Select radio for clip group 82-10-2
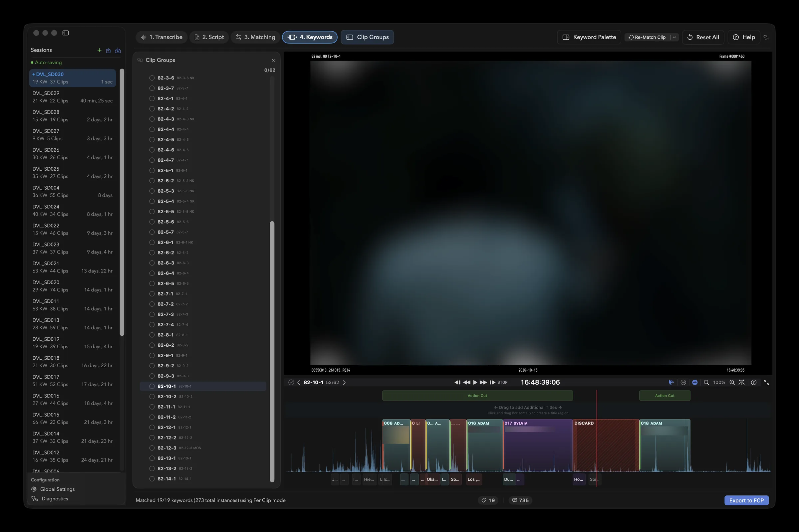Viewport: 799px width, 532px height. (152, 397)
